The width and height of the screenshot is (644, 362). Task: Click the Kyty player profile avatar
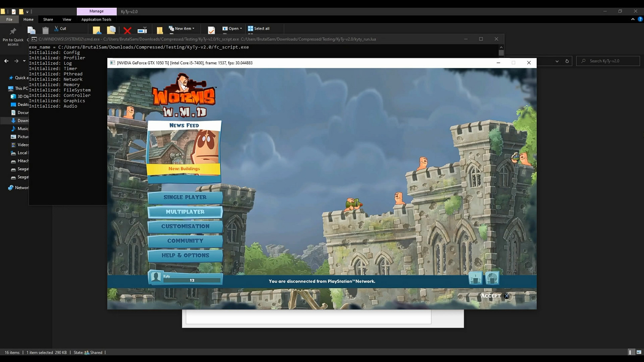(x=156, y=278)
